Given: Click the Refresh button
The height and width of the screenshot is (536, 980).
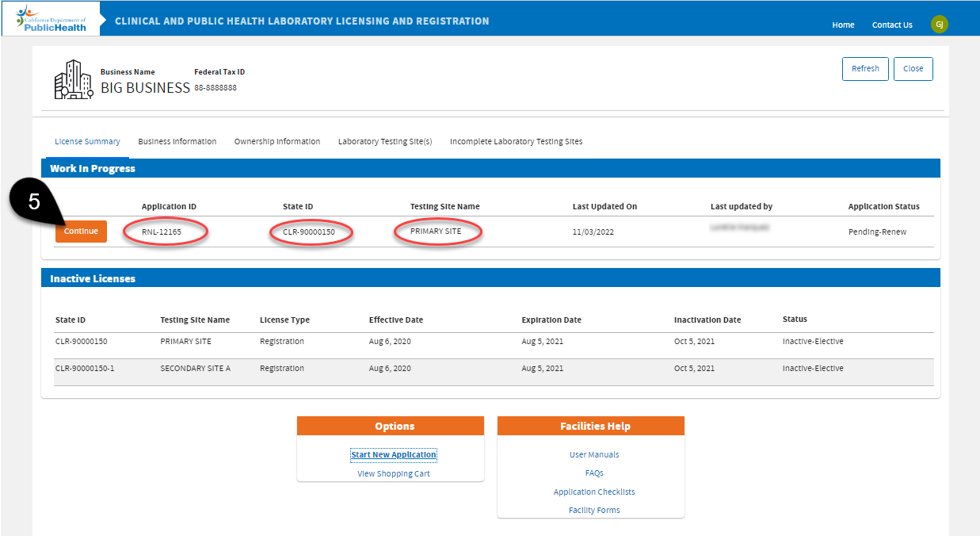Looking at the screenshot, I should click(x=865, y=69).
